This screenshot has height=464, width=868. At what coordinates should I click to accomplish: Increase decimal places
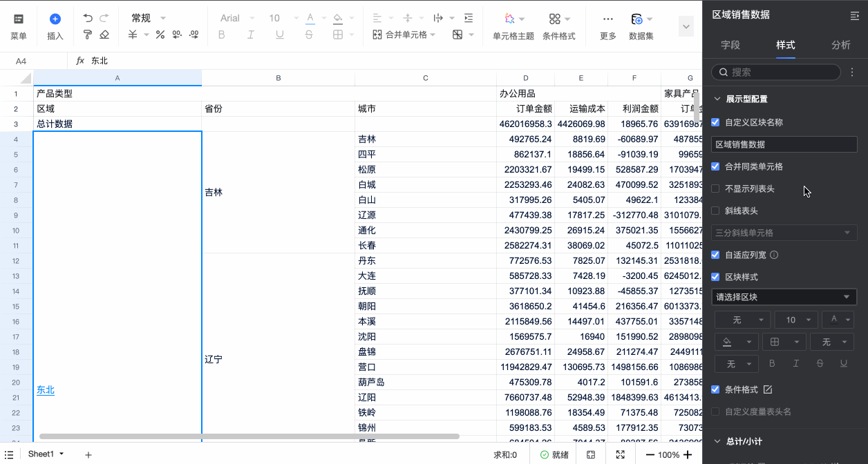(194, 35)
